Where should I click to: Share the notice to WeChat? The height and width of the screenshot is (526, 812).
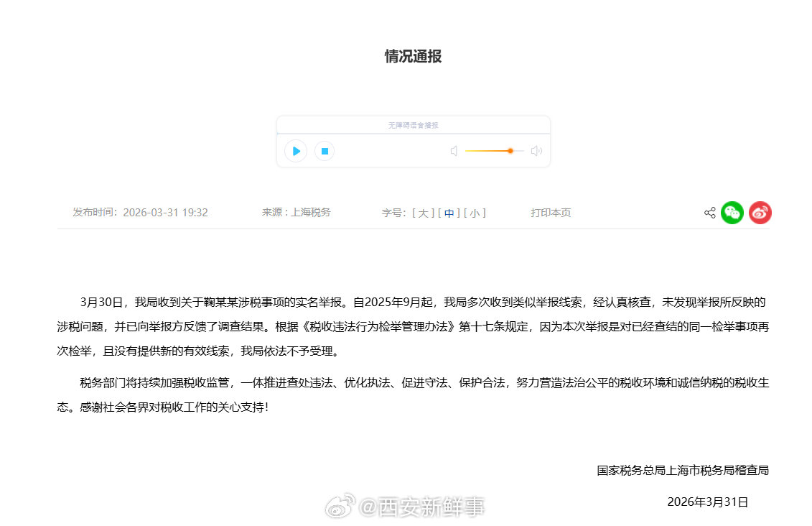(732, 212)
